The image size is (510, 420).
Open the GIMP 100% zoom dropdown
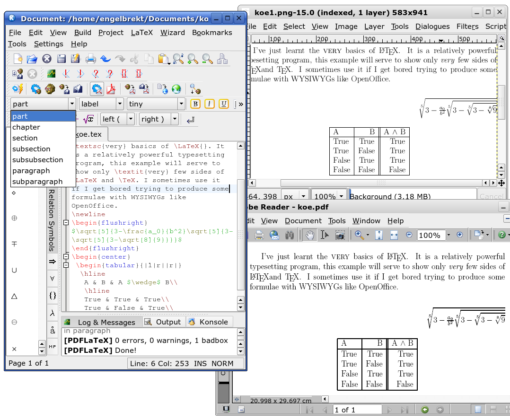click(x=341, y=196)
